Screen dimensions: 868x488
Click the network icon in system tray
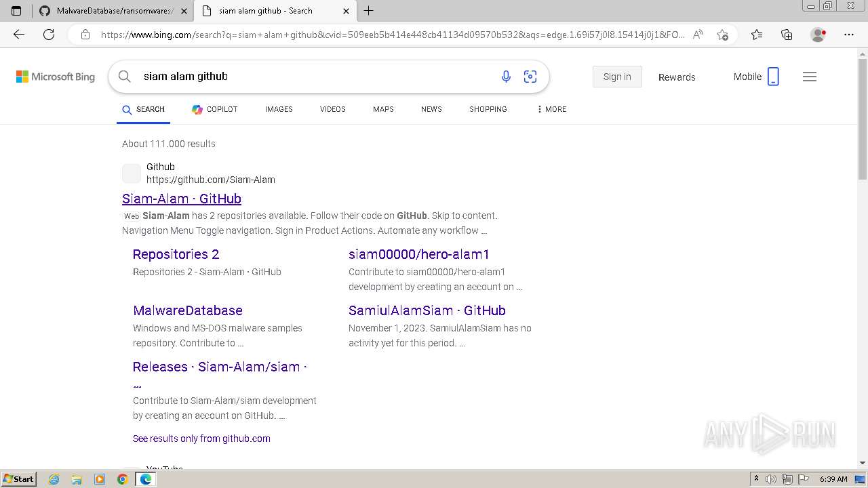pos(787,479)
